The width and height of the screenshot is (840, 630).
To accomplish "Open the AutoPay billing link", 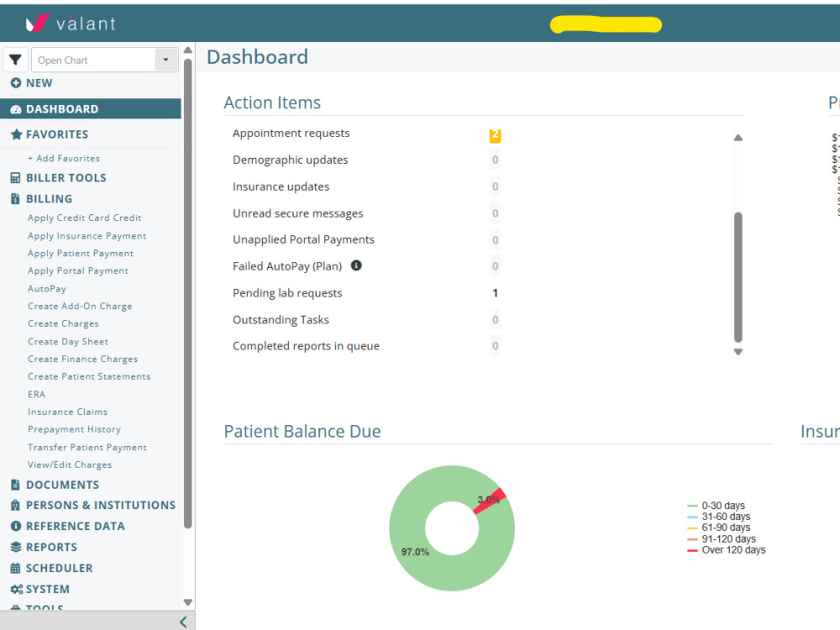I will 46,289.
